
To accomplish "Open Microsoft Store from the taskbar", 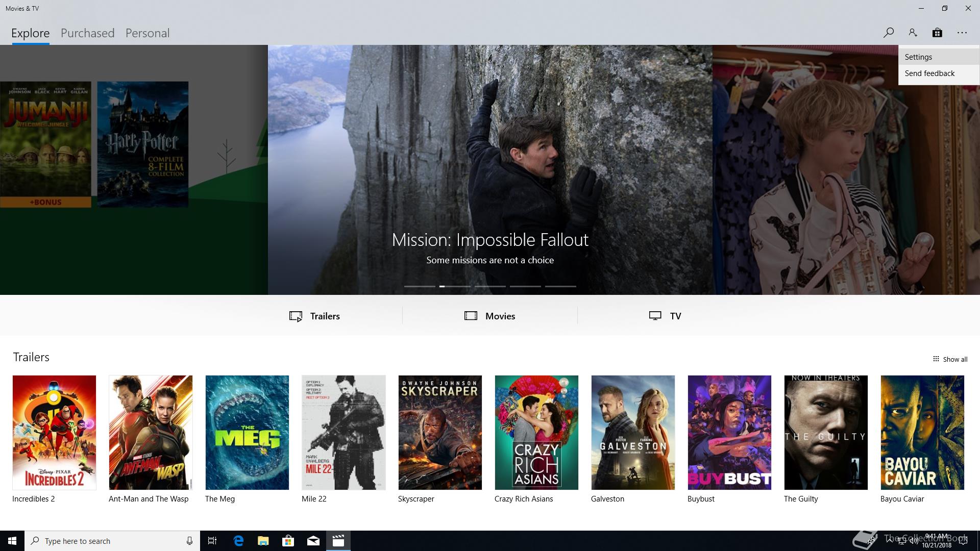I will pos(288,541).
